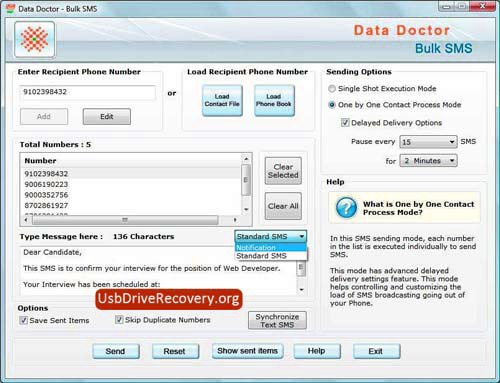Expand the 2 Minutes duration dropdown
This screenshot has height=383, width=500.
pyautogui.click(x=428, y=161)
